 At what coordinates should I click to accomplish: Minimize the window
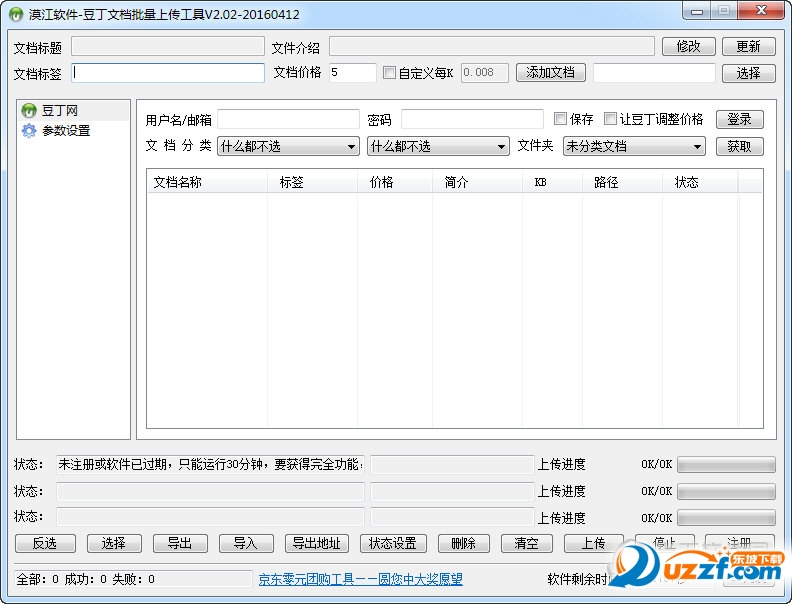tap(697, 11)
